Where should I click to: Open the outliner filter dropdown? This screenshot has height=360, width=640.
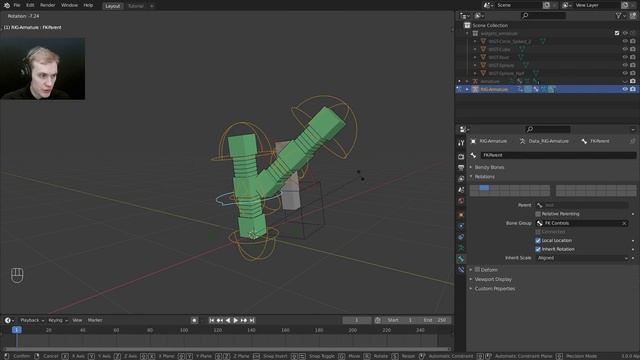click(620, 16)
